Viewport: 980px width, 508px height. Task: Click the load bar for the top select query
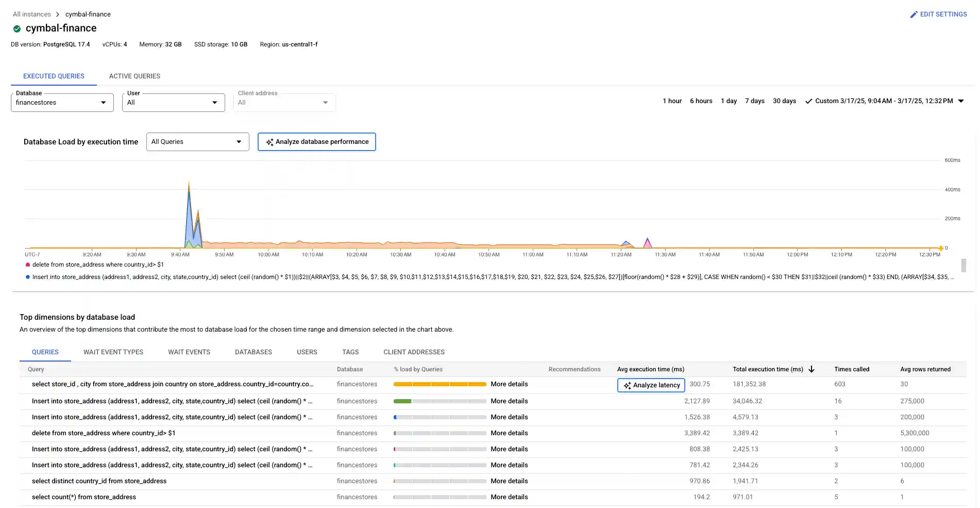point(439,384)
